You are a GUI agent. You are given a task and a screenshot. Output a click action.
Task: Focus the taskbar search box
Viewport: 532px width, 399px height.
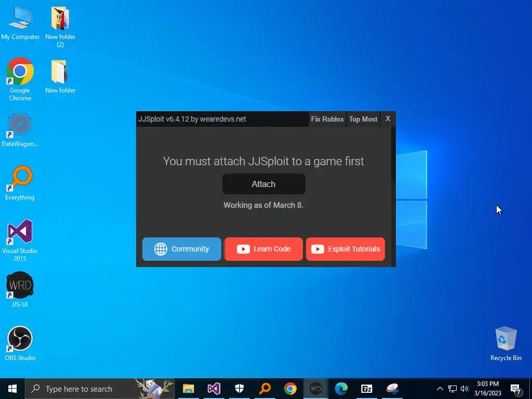(x=100, y=389)
